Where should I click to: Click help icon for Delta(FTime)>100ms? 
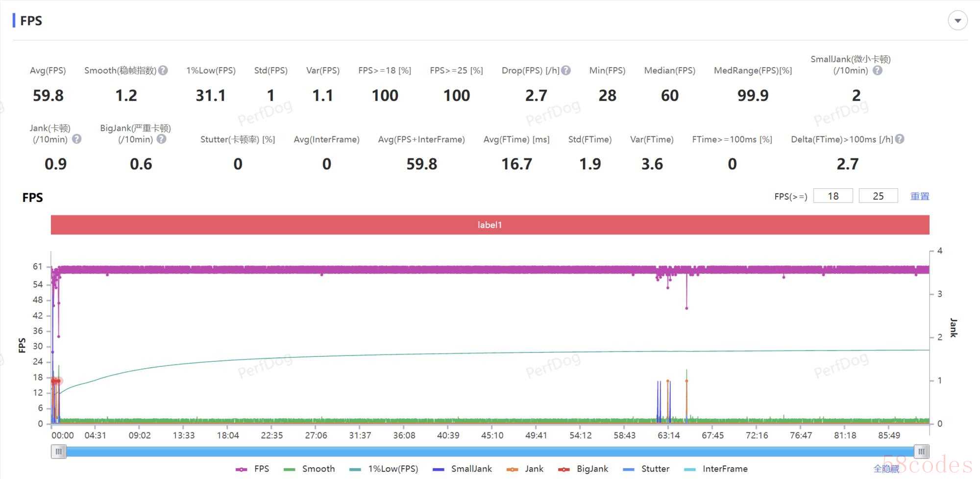coord(900,139)
